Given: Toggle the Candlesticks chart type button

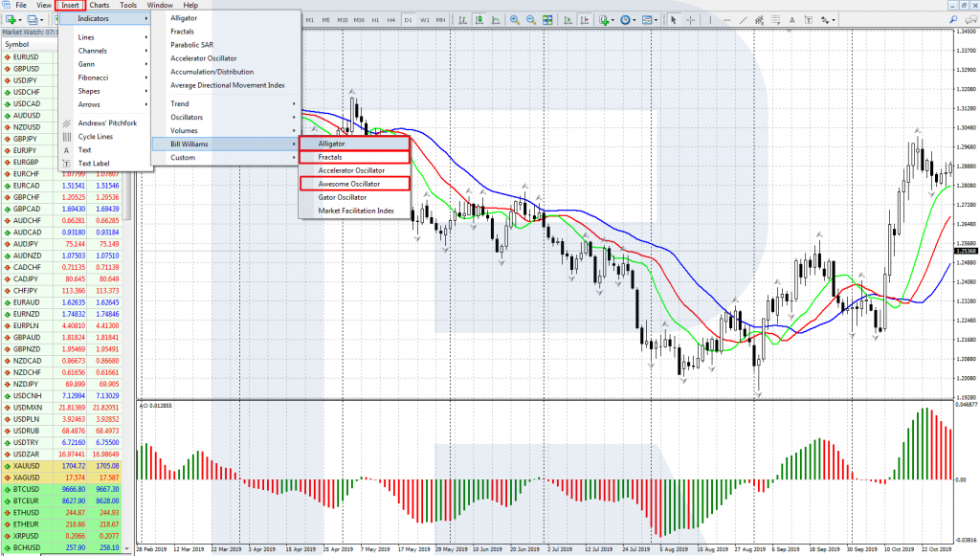Looking at the screenshot, I should tap(479, 19).
